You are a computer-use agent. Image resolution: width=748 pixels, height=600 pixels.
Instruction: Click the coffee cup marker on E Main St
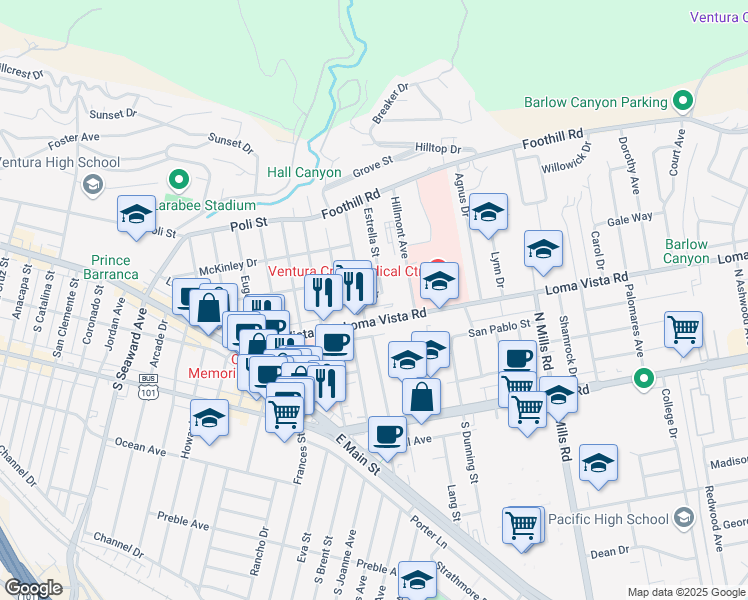coord(387,439)
